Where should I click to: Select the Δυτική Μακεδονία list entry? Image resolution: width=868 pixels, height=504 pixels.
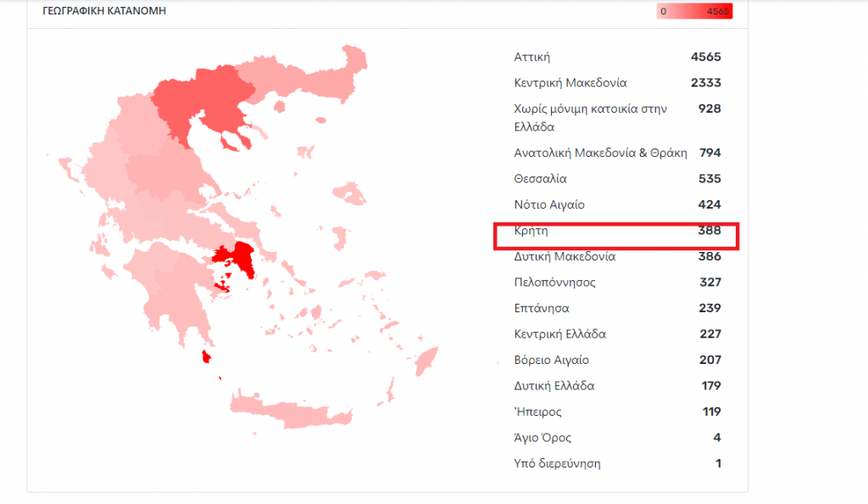pos(565,256)
